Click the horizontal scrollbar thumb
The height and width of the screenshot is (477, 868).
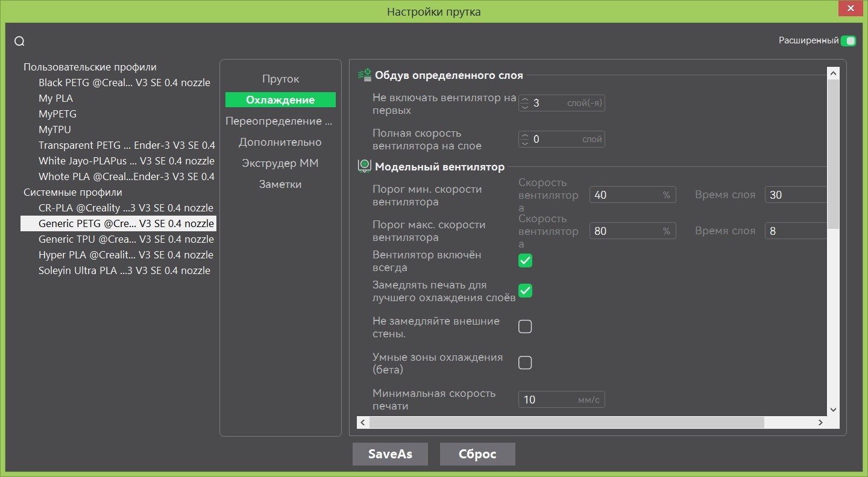(x=567, y=423)
